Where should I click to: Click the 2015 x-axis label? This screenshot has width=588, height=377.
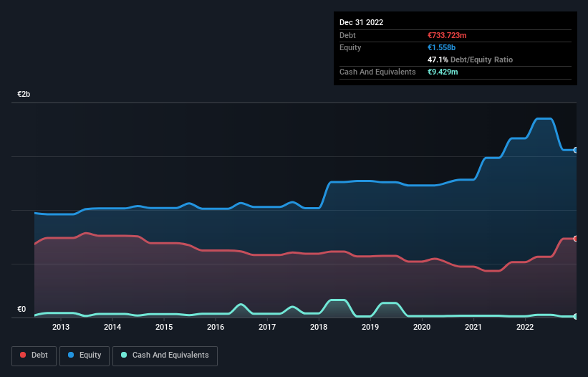[164, 327]
